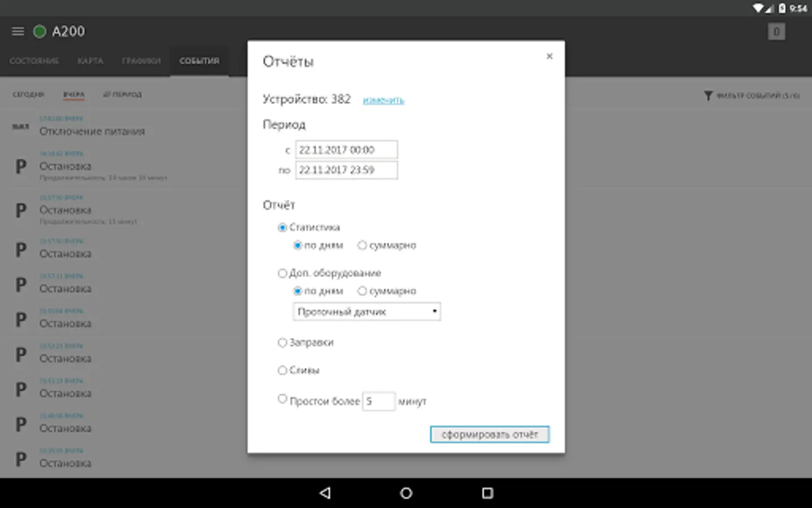The height and width of the screenshot is (508, 812).
Task: Choose по дням under Доп. оборудование
Action: coord(298,291)
